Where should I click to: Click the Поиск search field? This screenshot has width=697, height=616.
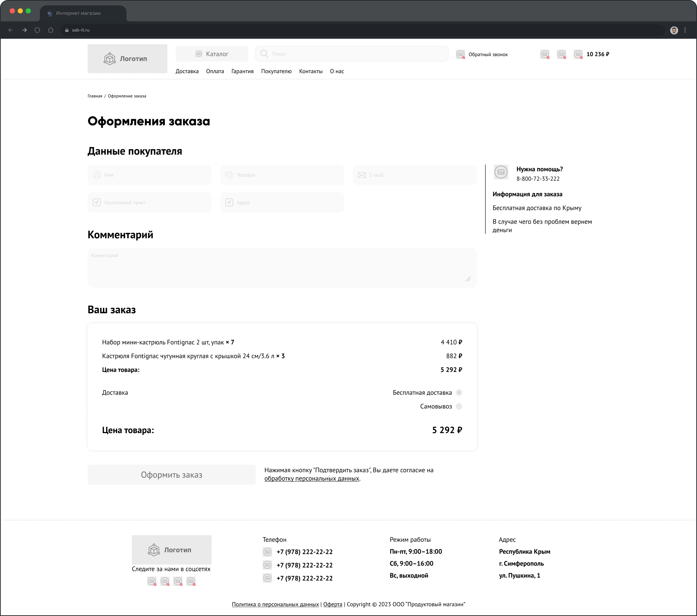tap(351, 54)
